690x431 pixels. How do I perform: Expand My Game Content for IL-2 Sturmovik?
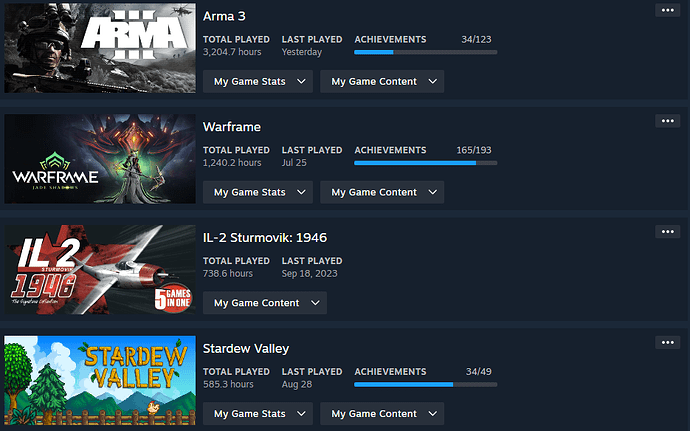[x=265, y=303]
